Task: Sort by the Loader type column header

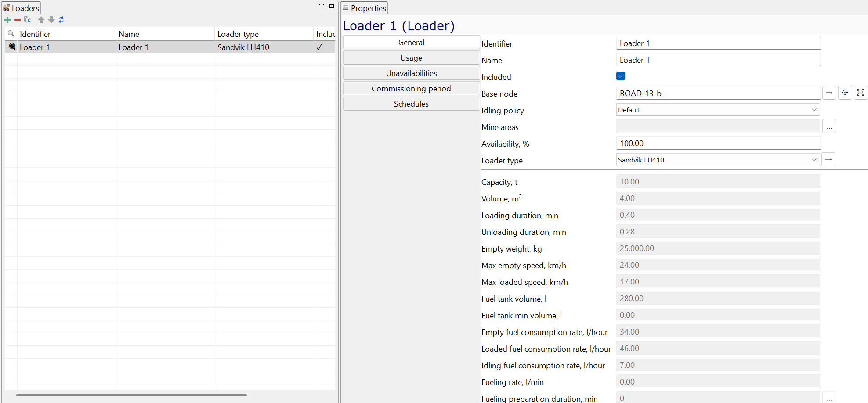Action: pos(264,34)
